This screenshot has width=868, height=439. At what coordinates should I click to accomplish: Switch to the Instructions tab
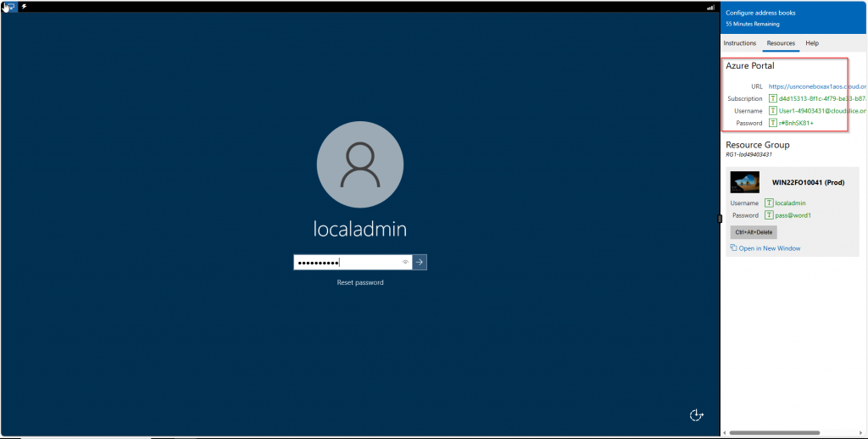(x=740, y=43)
